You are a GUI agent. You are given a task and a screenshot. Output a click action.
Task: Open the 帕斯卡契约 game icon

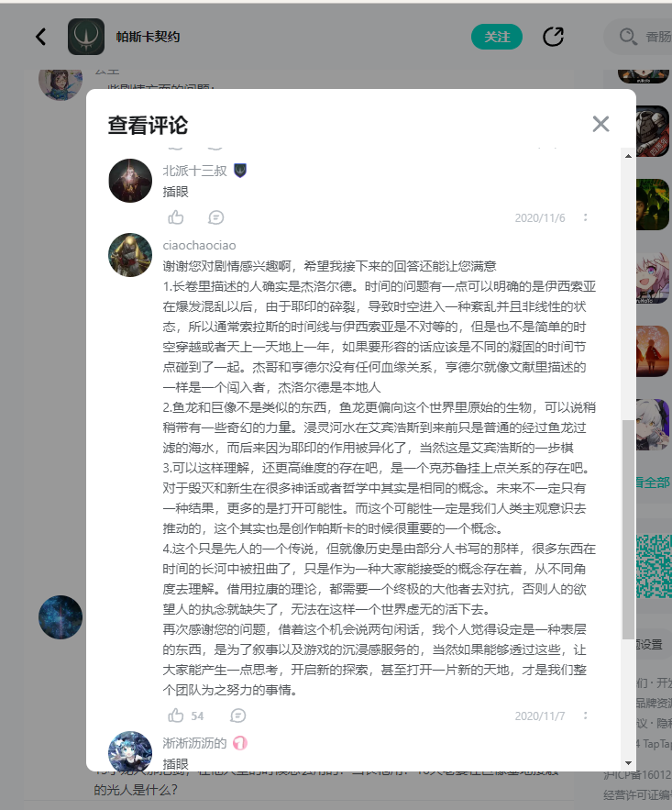[x=86, y=37]
